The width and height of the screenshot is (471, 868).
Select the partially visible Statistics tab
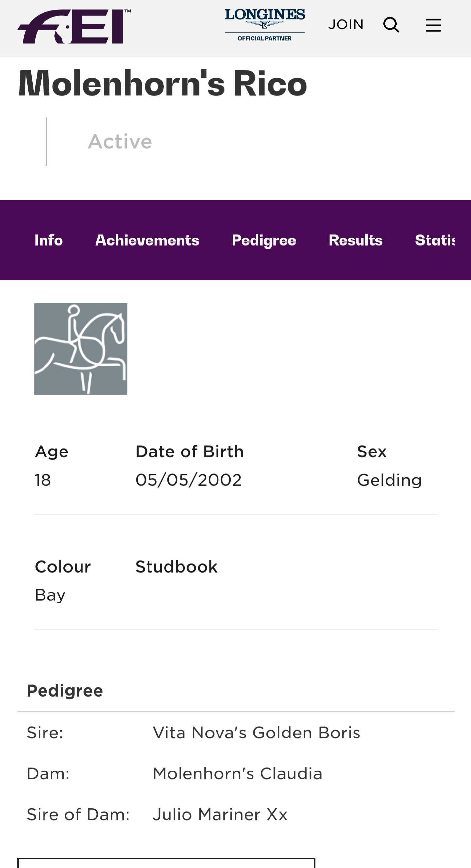point(435,240)
